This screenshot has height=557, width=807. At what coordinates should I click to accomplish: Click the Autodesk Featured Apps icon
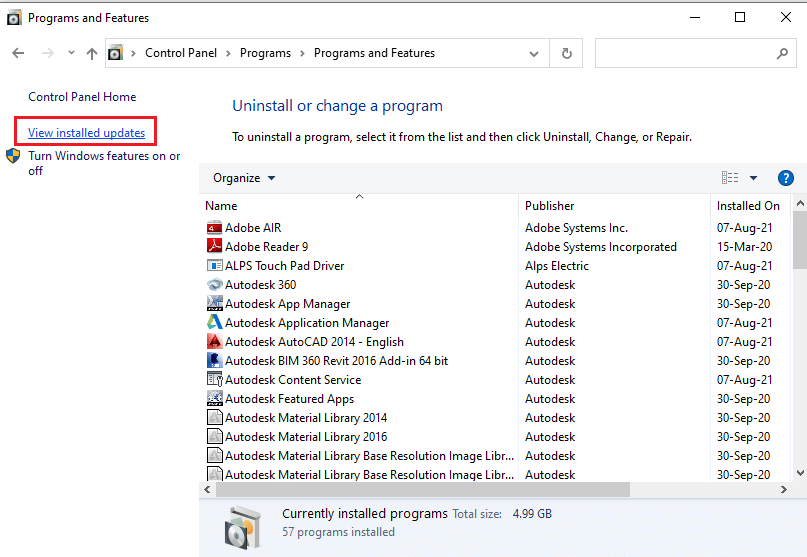tap(214, 398)
